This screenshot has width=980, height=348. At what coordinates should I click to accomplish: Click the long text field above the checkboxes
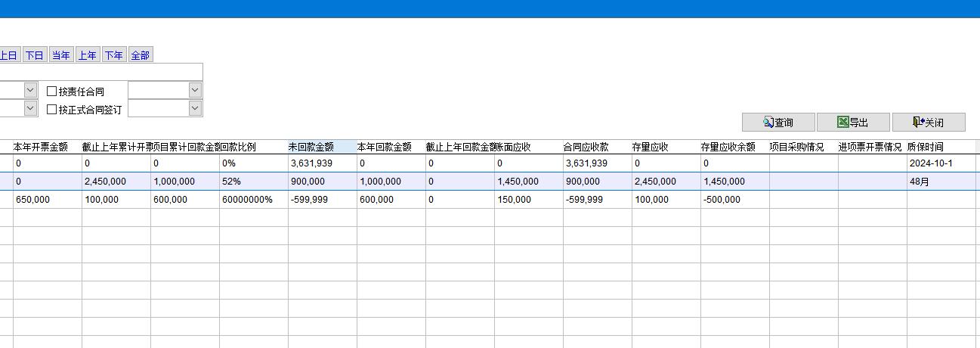tap(101, 72)
